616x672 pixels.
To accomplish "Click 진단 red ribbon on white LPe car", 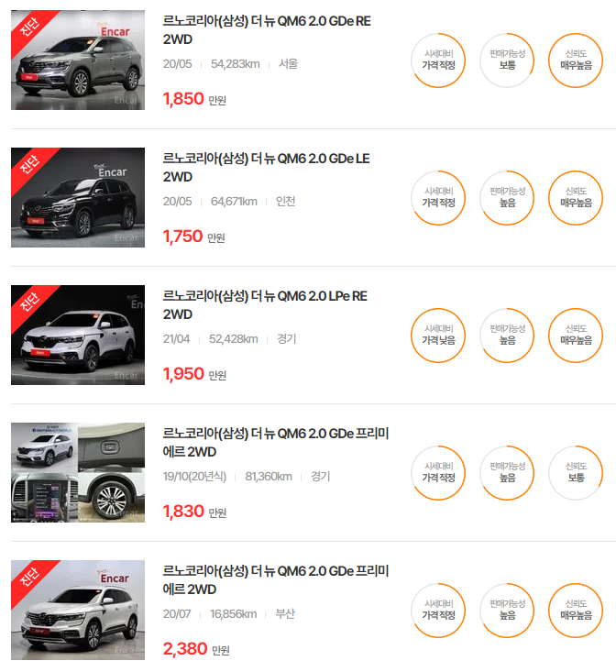I will [x=29, y=303].
